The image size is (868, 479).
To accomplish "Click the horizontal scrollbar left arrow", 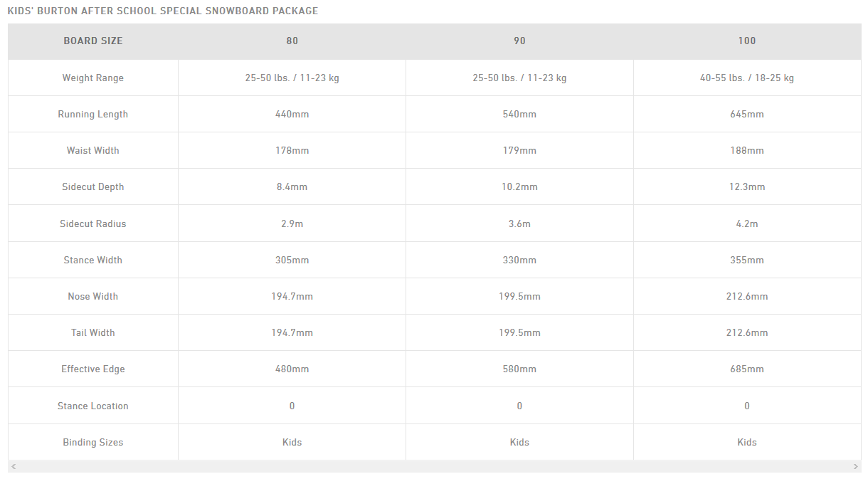I will [x=14, y=467].
